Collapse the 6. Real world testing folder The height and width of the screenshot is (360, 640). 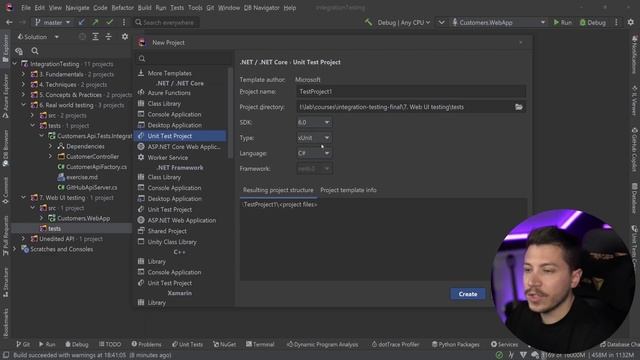click(x=23, y=105)
